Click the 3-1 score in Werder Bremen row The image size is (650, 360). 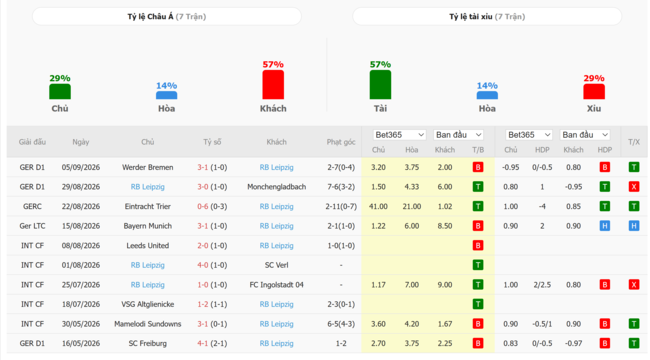(x=203, y=167)
